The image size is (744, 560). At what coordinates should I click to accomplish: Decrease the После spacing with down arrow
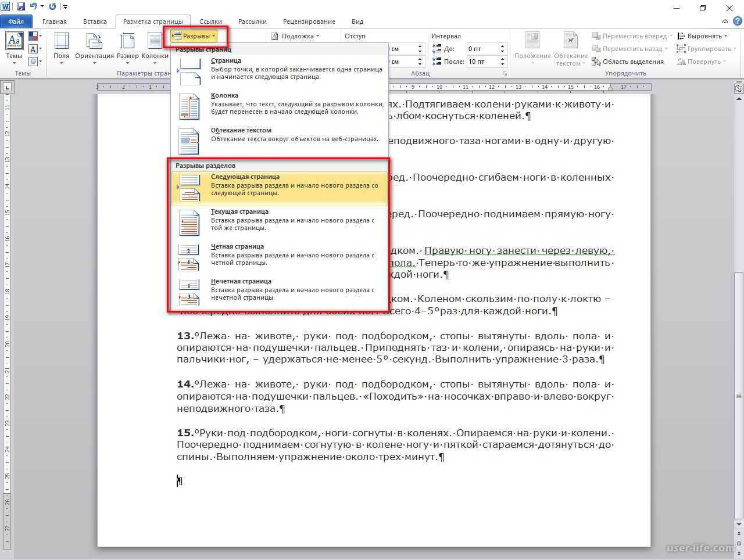[503, 64]
